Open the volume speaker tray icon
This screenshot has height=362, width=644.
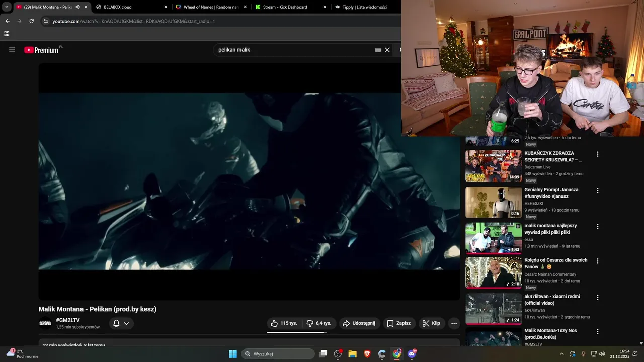tap(602, 354)
